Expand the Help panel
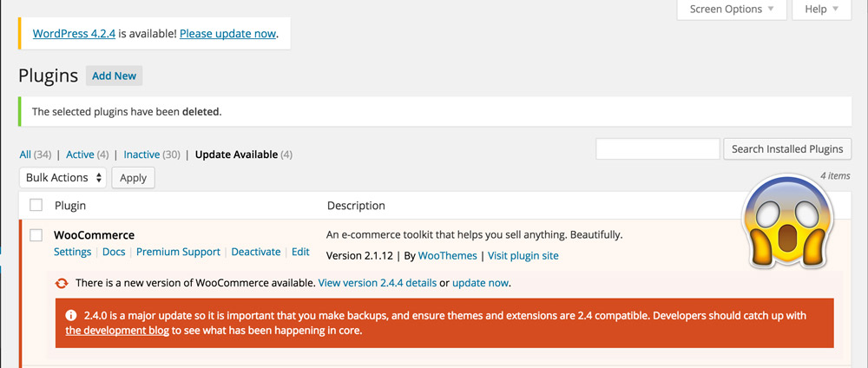 (821, 10)
